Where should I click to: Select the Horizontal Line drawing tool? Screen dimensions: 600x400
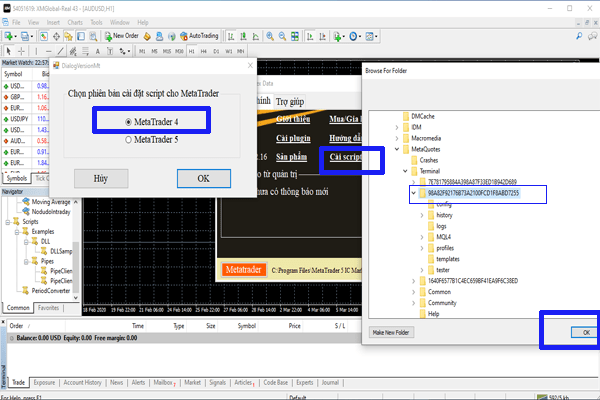(x=48, y=51)
